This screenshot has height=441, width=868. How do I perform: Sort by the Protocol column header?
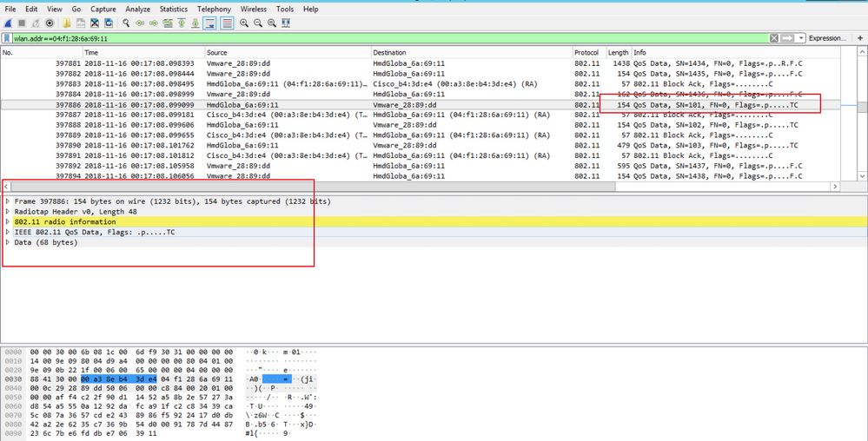point(590,53)
